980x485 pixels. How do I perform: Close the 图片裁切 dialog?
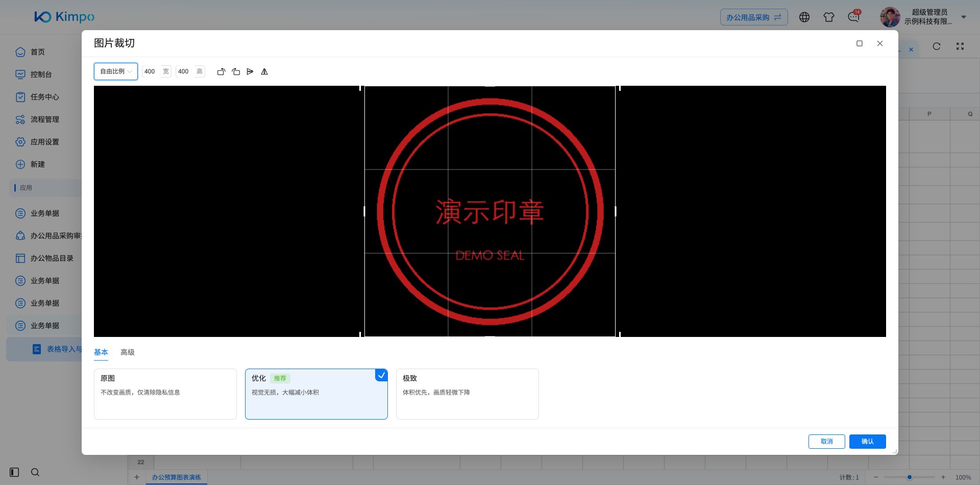[880, 43]
